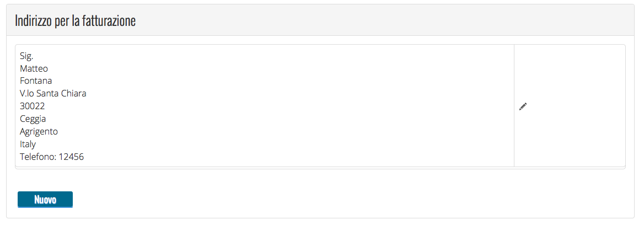Click the word 'fatturazione' in the header
Image resolution: width=644 pixels, height=225 pixels.
109,21
